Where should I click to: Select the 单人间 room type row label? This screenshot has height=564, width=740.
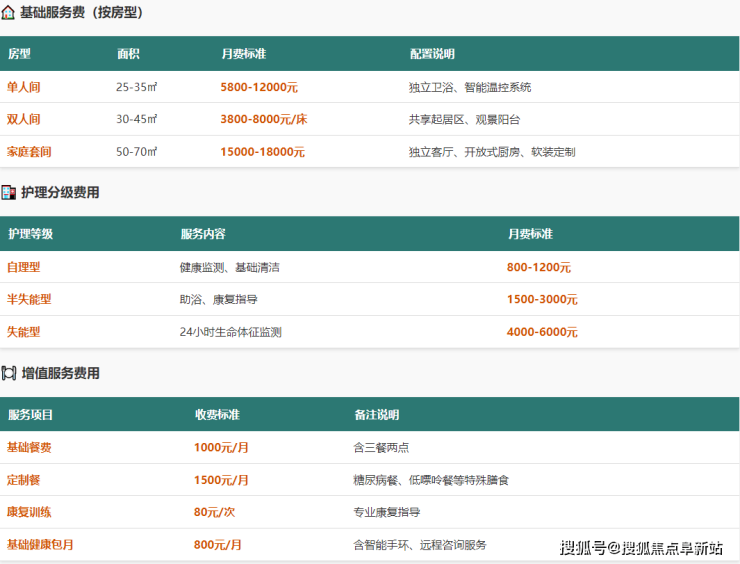click(x=24, y=87)
